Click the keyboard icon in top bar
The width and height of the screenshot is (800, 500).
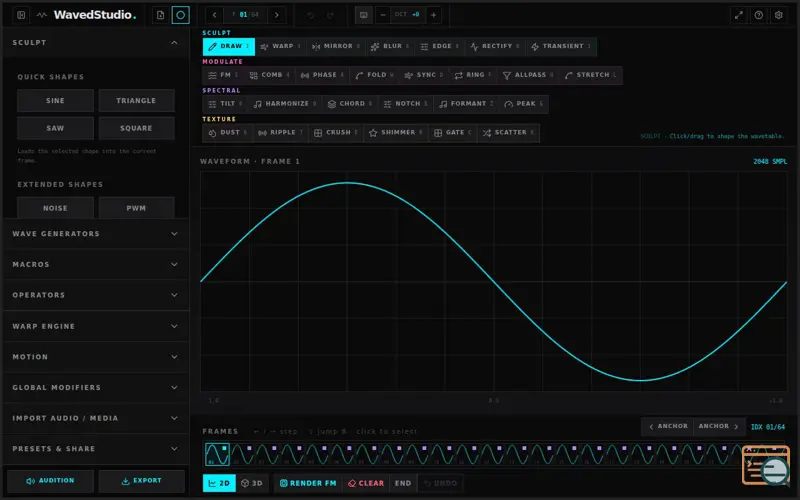tap(364, 15)
